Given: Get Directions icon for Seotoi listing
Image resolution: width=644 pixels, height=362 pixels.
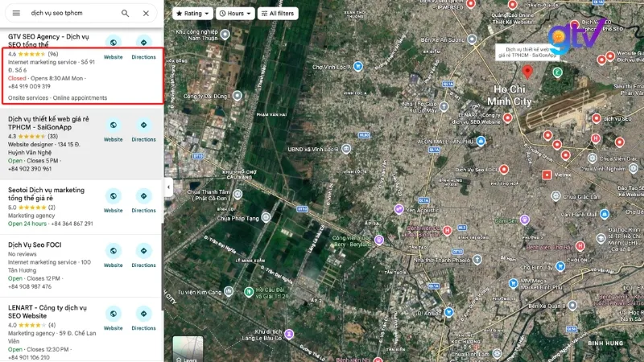Looking at the screenshot, I should coord(144,196).
